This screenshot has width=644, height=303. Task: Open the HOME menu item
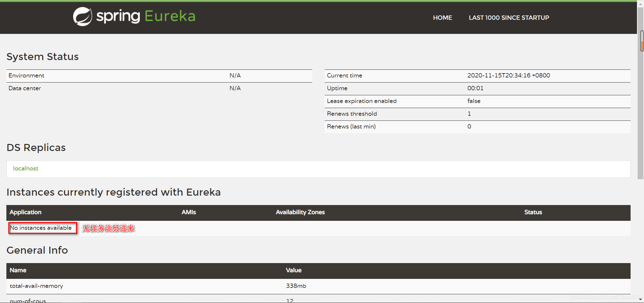(442, 18)
